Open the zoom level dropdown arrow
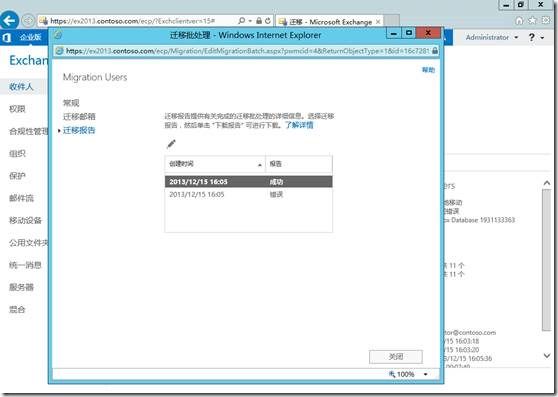 (425, 374)
